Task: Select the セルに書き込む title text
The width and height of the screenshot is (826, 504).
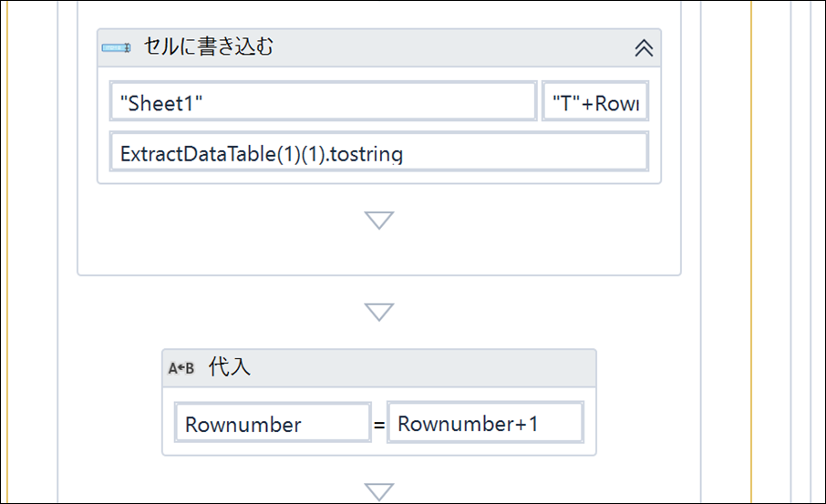Action: pos(209,46)
